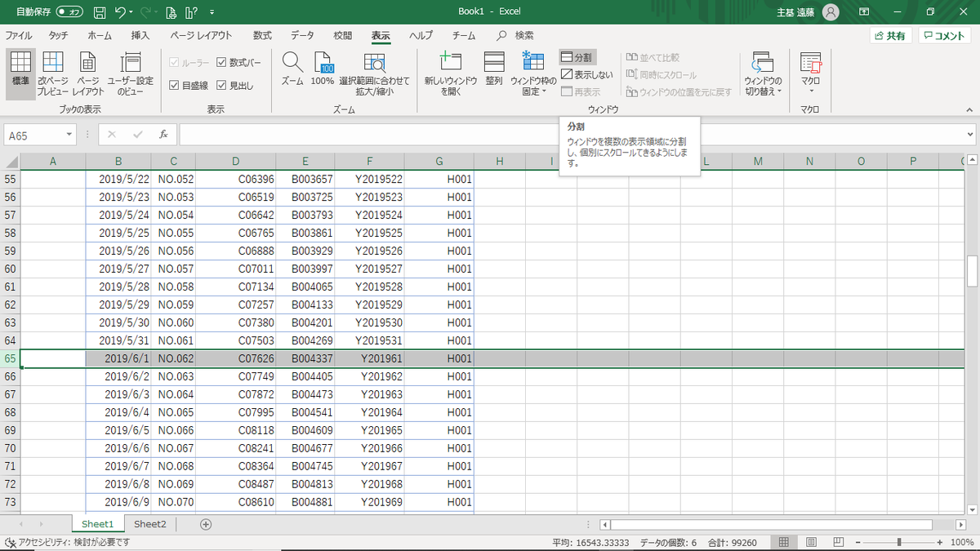The image size is (980, 551).
Task: Save workbook with the save icon
Action: [x=100, y=12]
